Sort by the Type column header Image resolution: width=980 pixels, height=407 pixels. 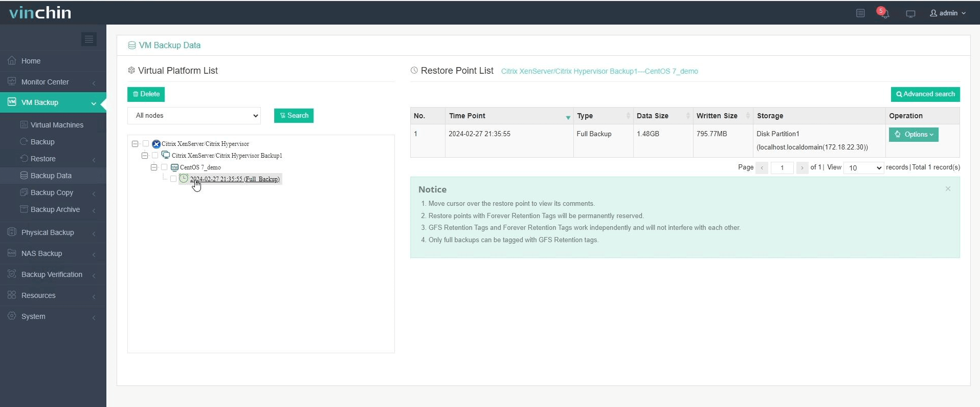coord(603,116)
